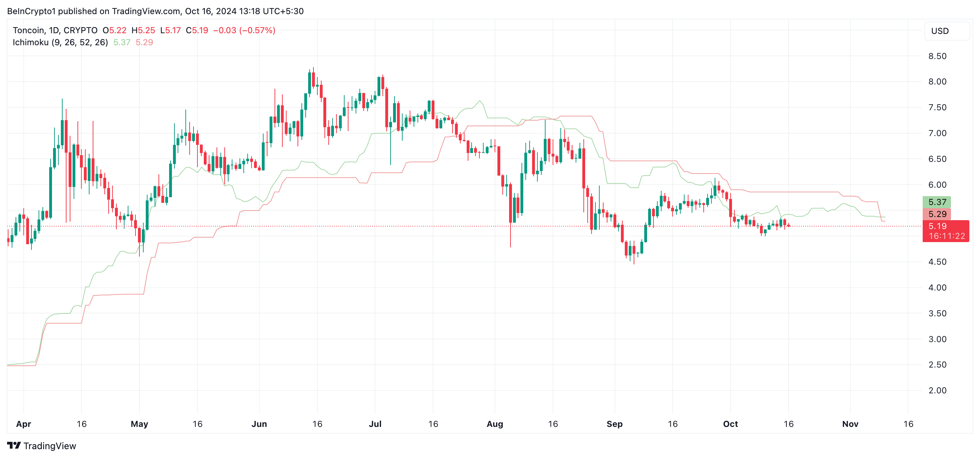Click the Nov label on time axis
This screenshot has width=980, height=458.
point(850,424)
